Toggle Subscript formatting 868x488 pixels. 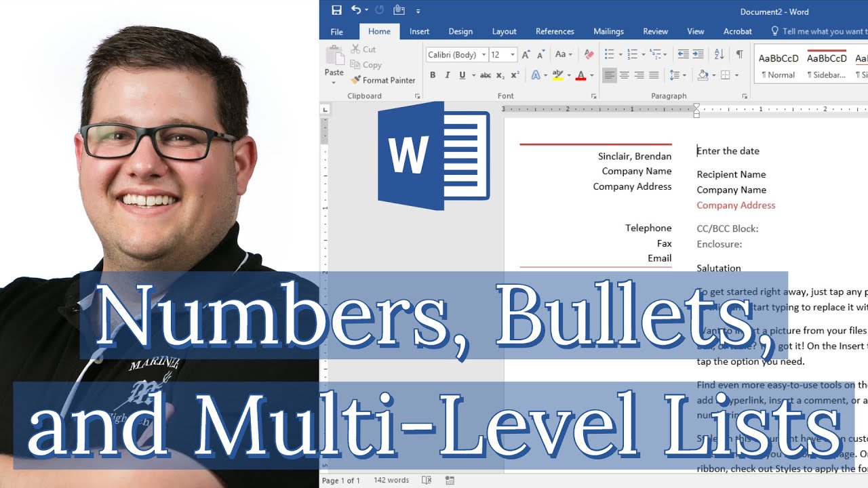[500, 75]
